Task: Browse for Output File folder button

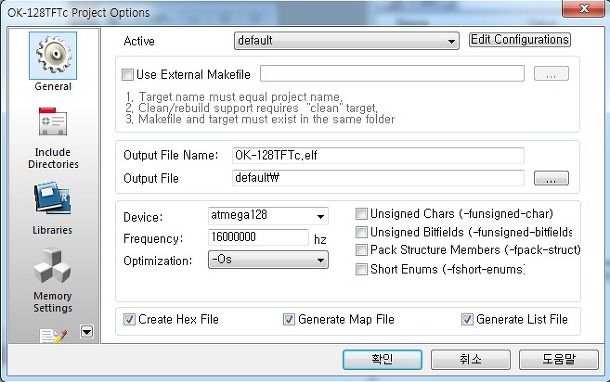Action: coord(551,178)
